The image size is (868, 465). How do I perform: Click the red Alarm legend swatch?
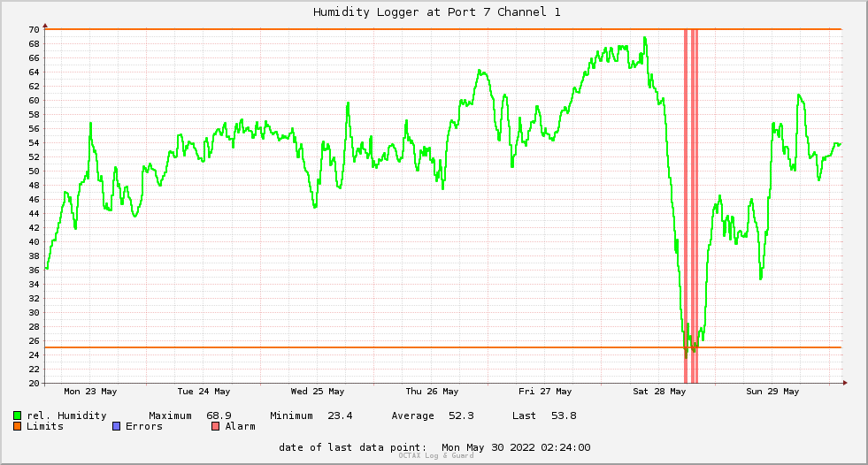click(215, 426)
